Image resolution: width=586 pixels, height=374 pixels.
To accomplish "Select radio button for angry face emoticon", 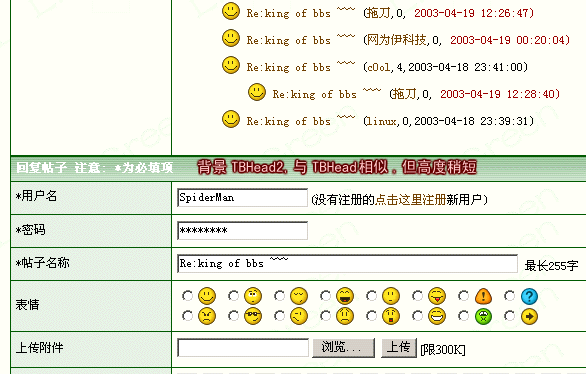I will [187, 316].
